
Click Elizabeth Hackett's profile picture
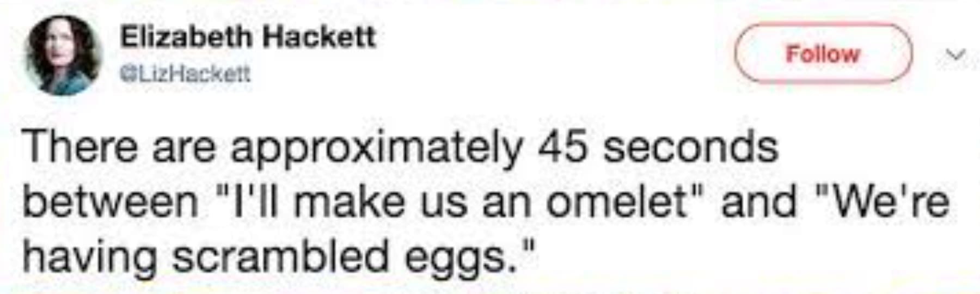coord(64,55)
